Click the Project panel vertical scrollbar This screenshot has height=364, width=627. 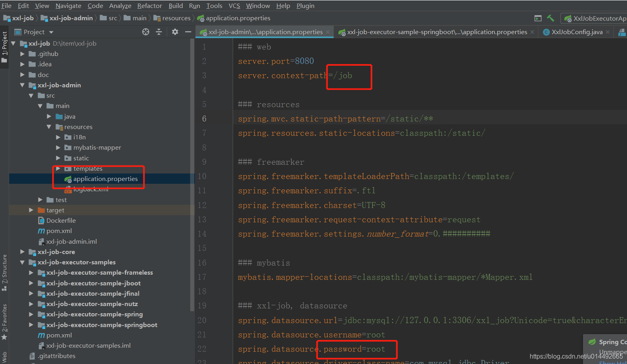(x=193, y=175)
